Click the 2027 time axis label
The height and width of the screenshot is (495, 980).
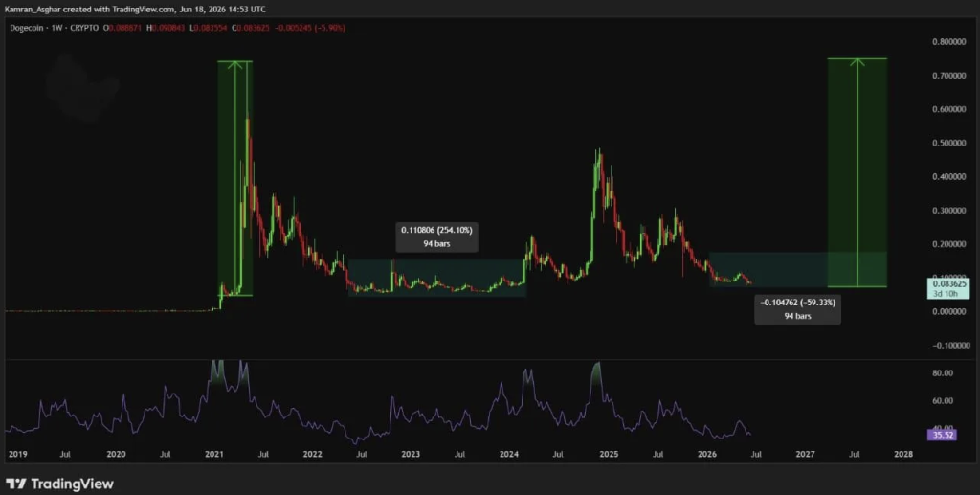(805, 455)
